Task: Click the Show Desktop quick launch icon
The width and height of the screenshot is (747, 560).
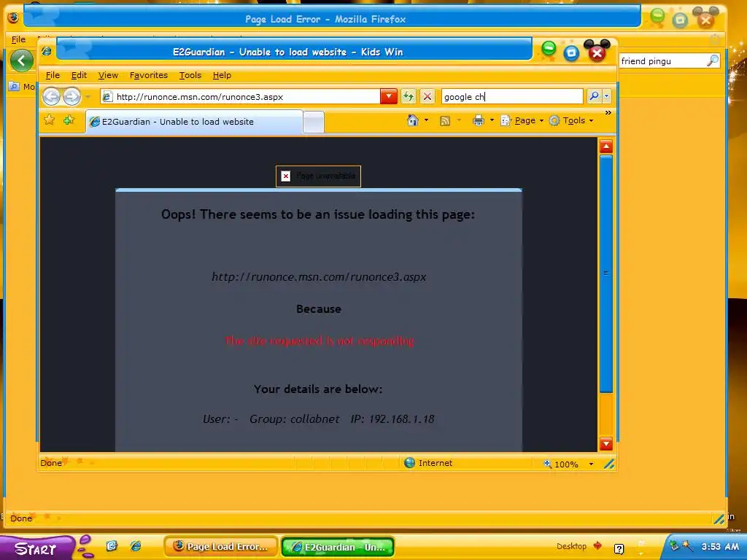Action: pyautogui.click(x=112, y=545)
